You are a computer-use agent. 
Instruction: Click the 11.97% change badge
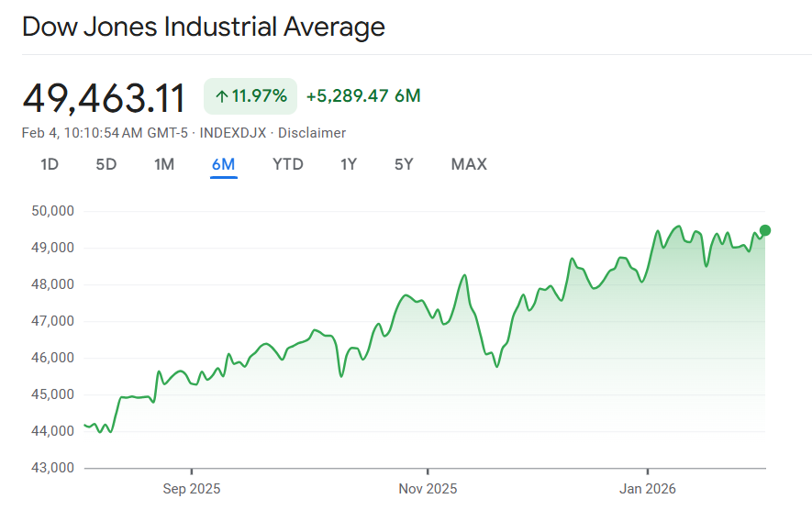pos(250,96)
